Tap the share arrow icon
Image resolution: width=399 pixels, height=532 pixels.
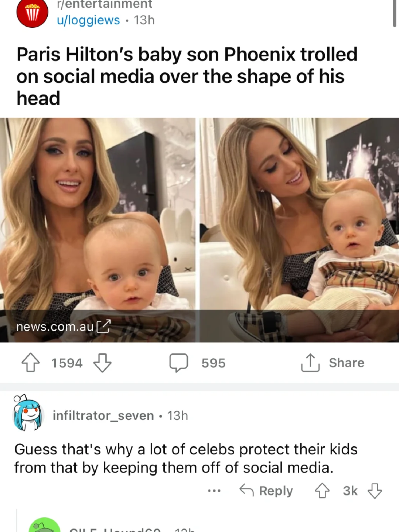pyautogui.click(x=310, y=362)
